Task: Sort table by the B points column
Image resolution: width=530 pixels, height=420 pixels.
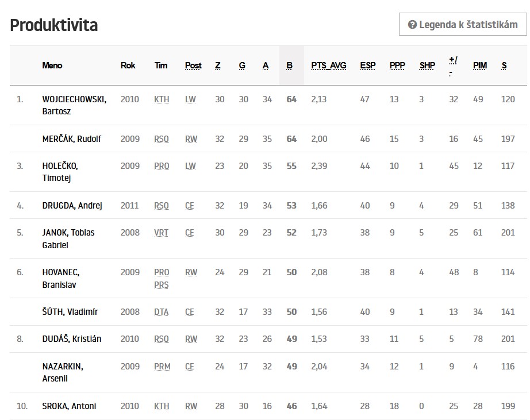Action: (x=289, y=65)
